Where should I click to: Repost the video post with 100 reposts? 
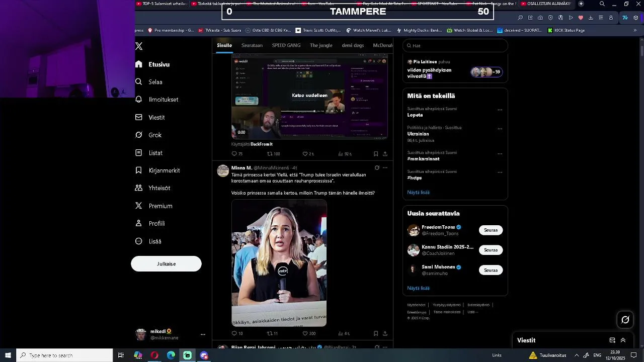point(273,154)
